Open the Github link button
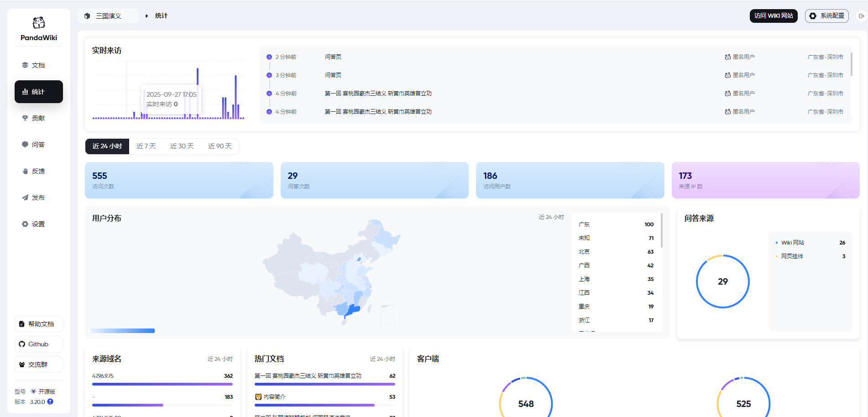Viewport: 868px width, 417px height. tap(39, 344)
